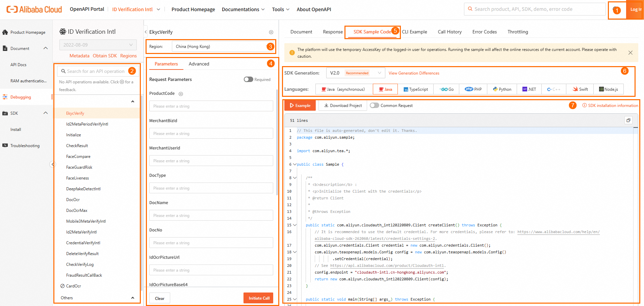Click the Alibaba Cloud logo

(34, 9)
